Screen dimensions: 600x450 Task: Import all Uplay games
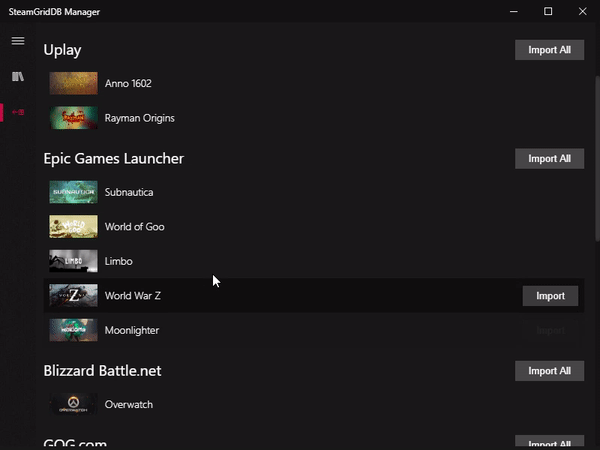[x=549, y=50]
